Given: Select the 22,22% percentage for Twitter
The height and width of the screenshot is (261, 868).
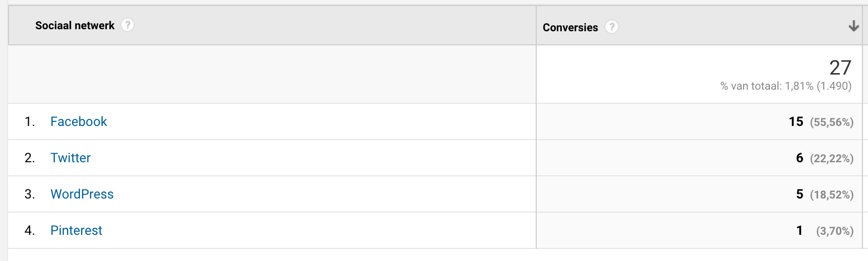Looking at the screenshot, I should coord(832,158).
